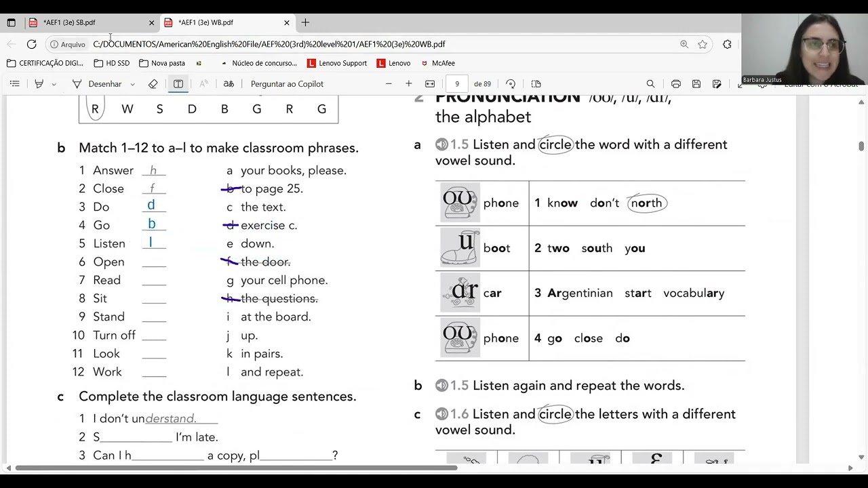Click the boot illustration in the pronunciation table

click(x=460, y=248)
